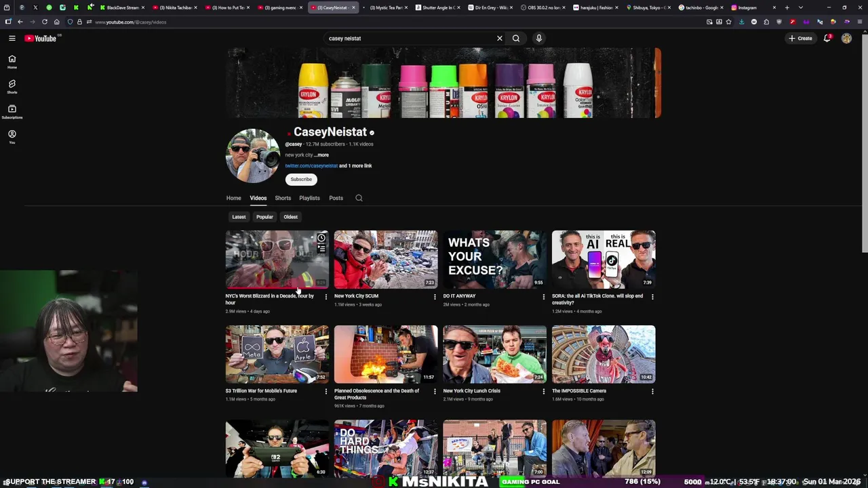Viewport: 868px width, 488px height.
Task: Click the CaseyNeistat channel avatar
Action: click(x=253, y=156)
